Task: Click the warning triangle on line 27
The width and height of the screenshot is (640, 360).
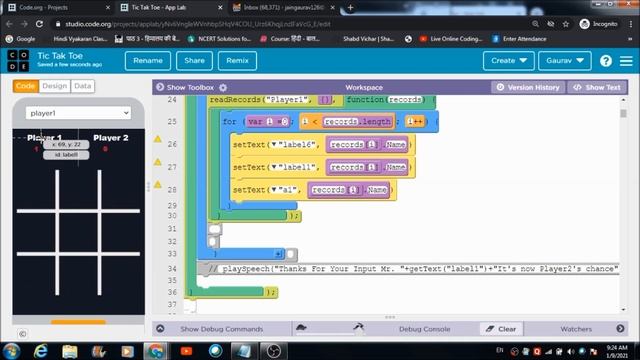Action: pos(158,162)
